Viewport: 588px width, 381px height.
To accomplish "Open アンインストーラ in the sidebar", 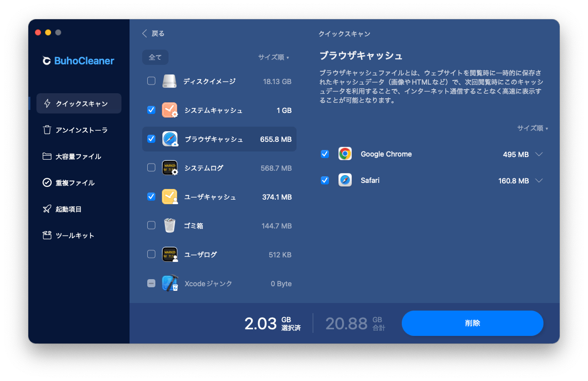I will [x=79, y=130].
